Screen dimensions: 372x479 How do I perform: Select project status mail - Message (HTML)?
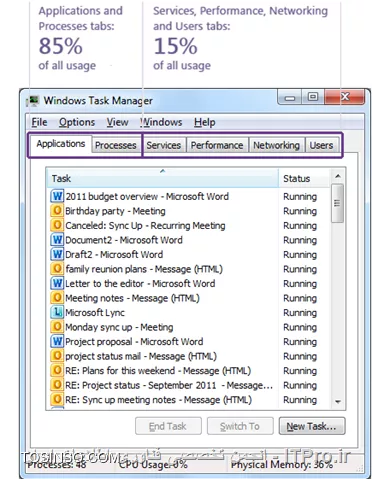pos(141,356)
